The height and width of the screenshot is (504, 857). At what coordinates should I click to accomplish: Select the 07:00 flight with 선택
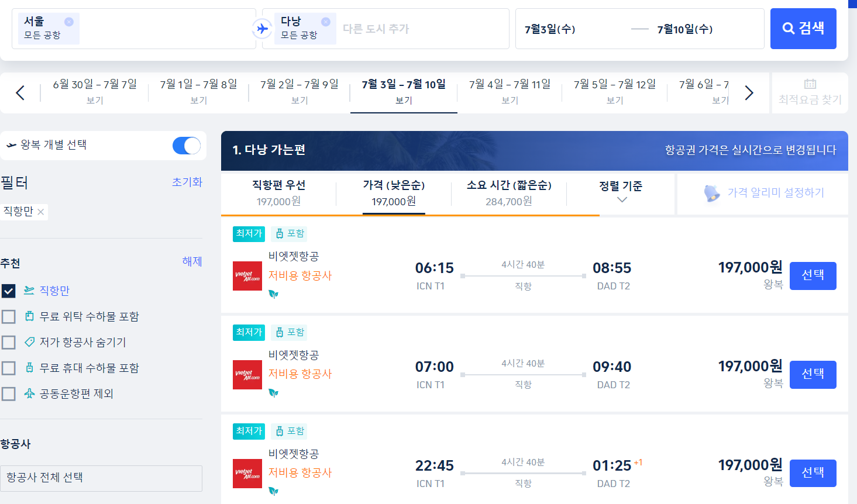pos(813,374)
